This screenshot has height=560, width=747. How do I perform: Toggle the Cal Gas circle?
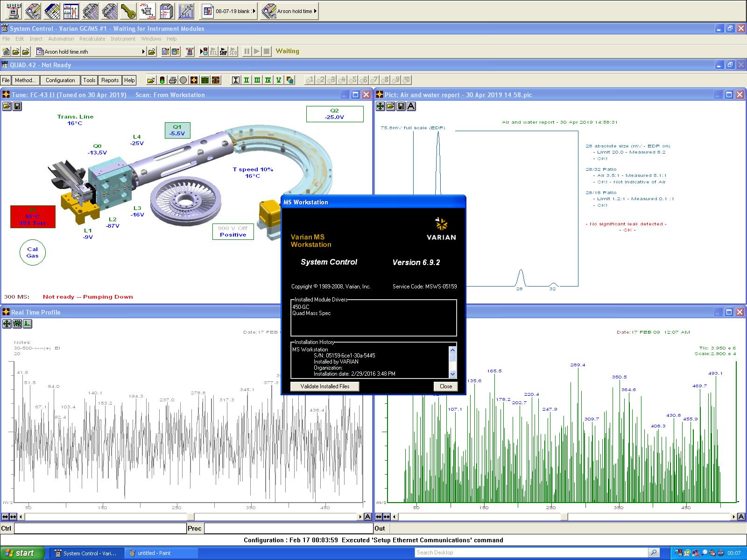pyautogui.click(x=33, y=252)
